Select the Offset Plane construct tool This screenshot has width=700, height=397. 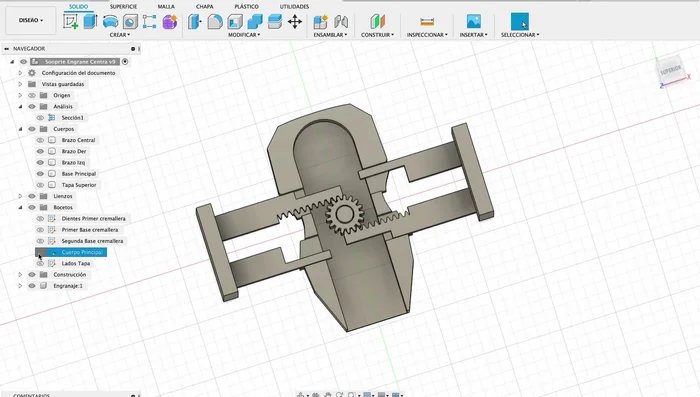coord(377,21)
